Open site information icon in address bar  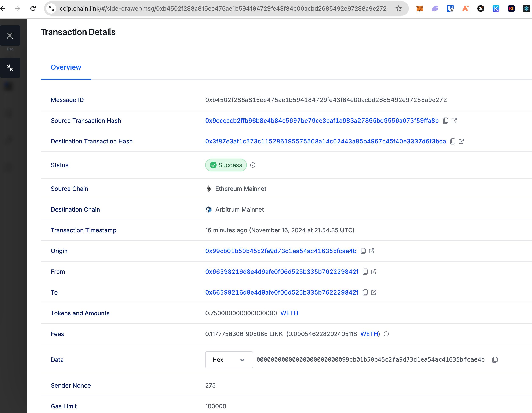pos(51,8)
